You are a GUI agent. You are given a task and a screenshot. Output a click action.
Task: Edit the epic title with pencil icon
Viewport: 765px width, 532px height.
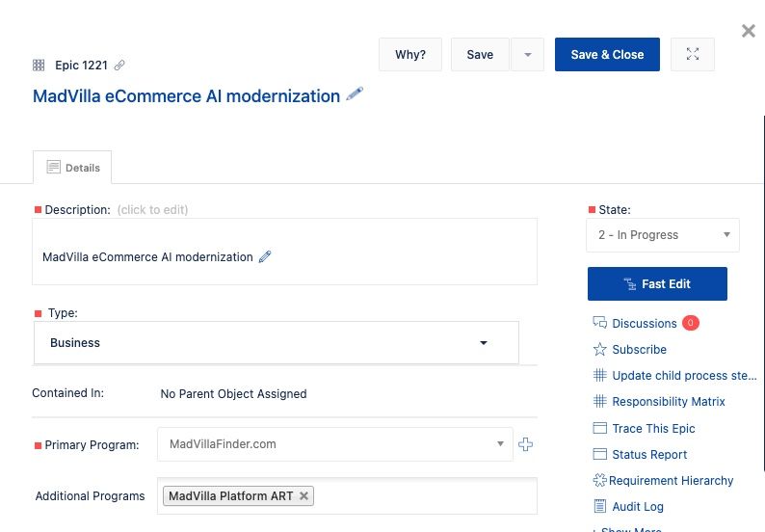pyautogui.click(x=355, y=93)
